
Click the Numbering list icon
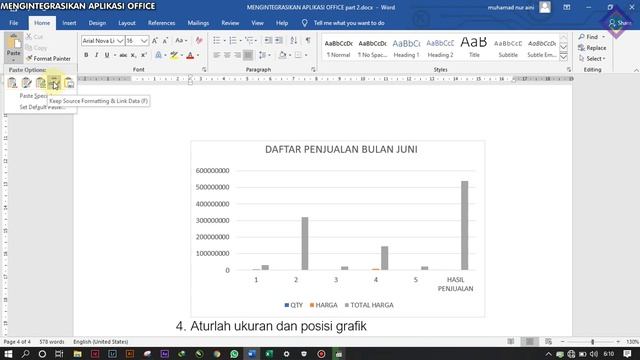[233, 40]
